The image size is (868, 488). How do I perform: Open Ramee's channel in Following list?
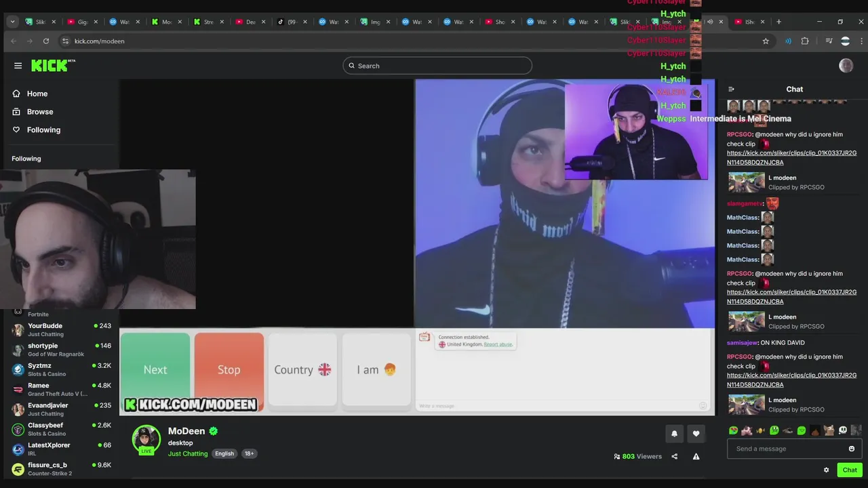coord(61,390)
